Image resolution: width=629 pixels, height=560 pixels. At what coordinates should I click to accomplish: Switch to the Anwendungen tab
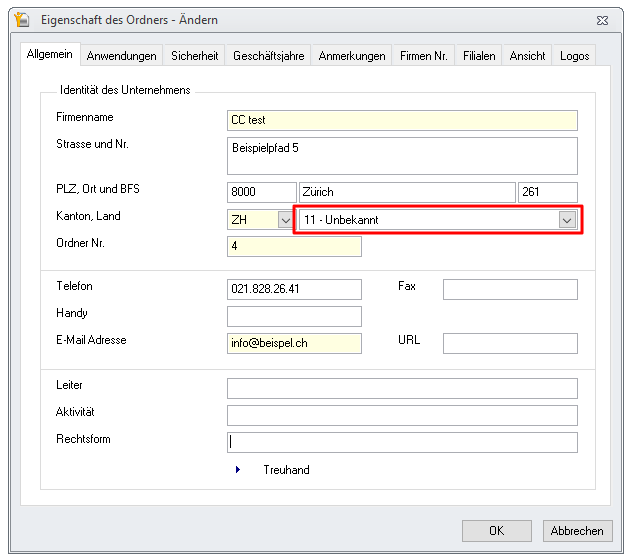coord(121,57)
